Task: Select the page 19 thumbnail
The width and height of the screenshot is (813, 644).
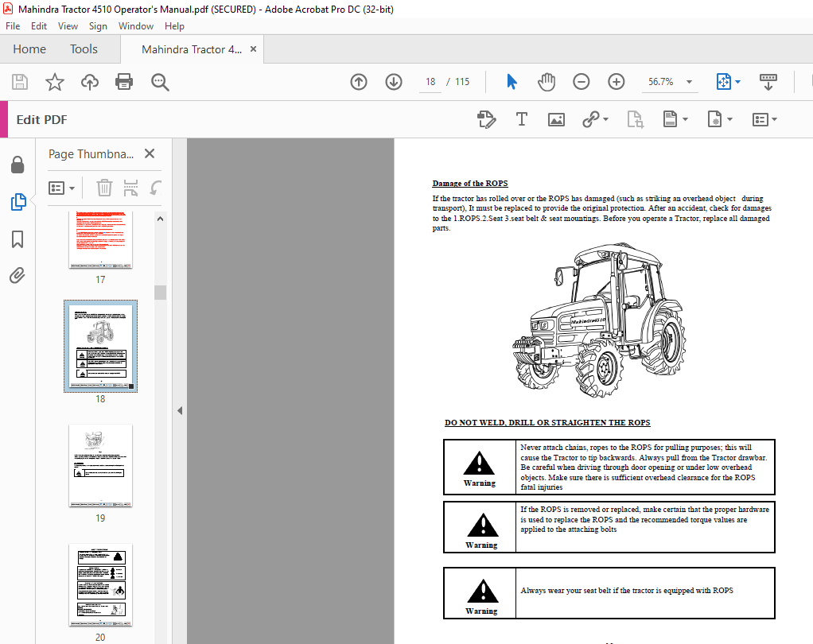Action: 100,465
